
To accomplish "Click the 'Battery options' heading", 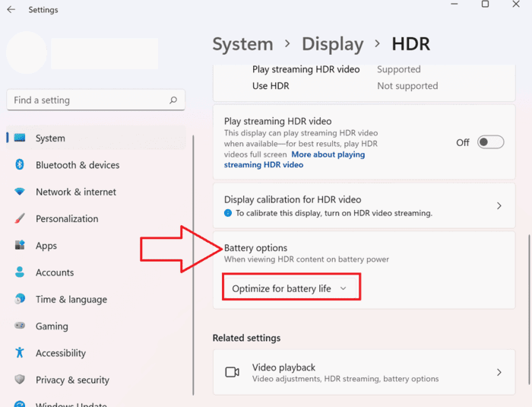I will pyautogui.click(x=255, y=248).
